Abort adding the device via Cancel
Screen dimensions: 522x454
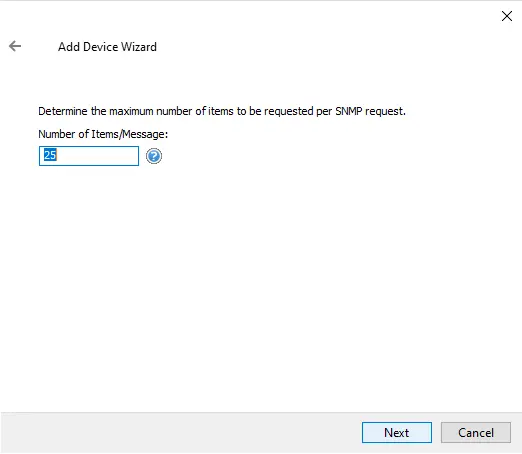pyautogui.click(x=476, y=432)
